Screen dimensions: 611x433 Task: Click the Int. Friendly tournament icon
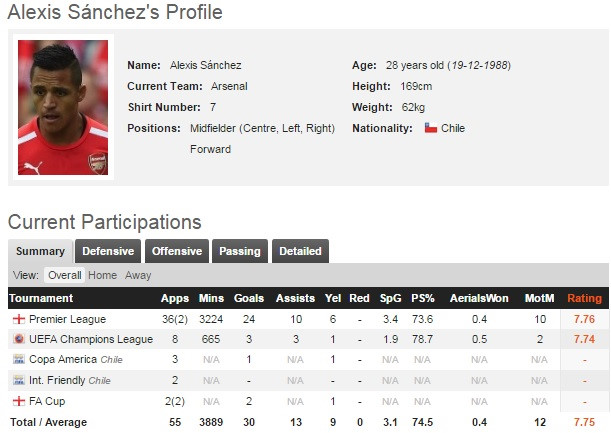click(18, 380)
